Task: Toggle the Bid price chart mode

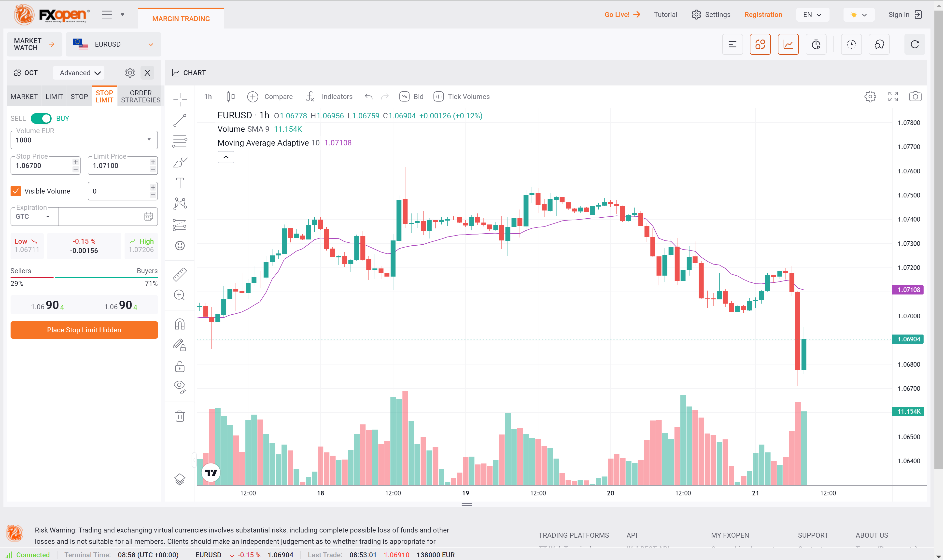Action: [x=411, y=97]
